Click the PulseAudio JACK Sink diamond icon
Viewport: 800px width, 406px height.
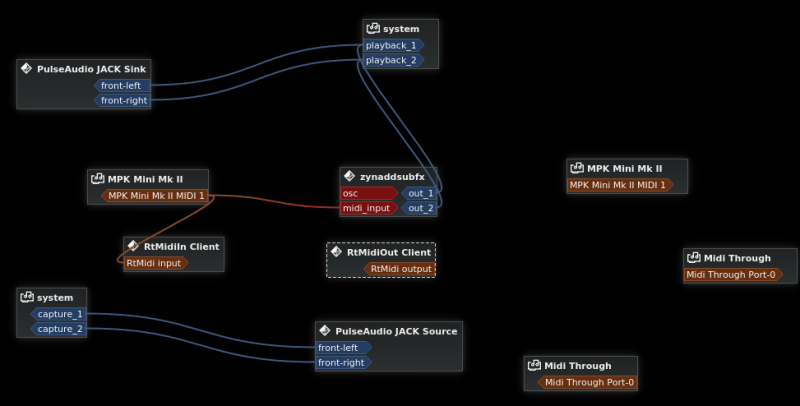click(x=27, y=68)
